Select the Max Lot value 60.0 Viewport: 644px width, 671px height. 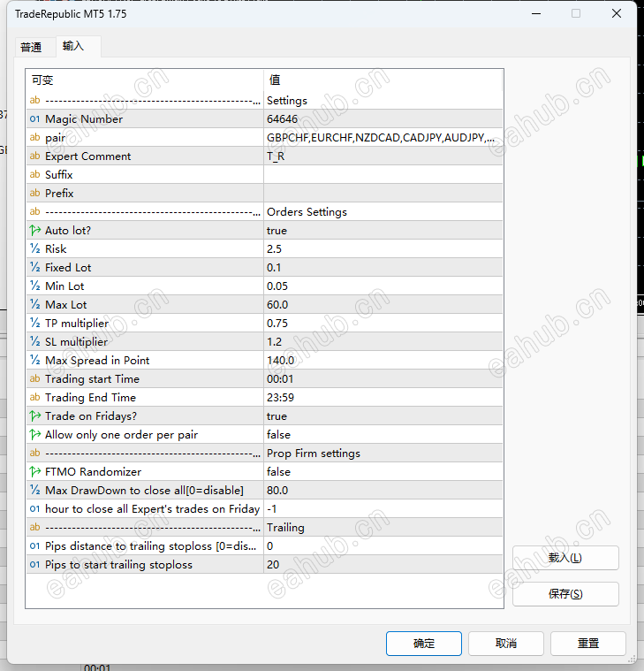(x=383, y=305)
